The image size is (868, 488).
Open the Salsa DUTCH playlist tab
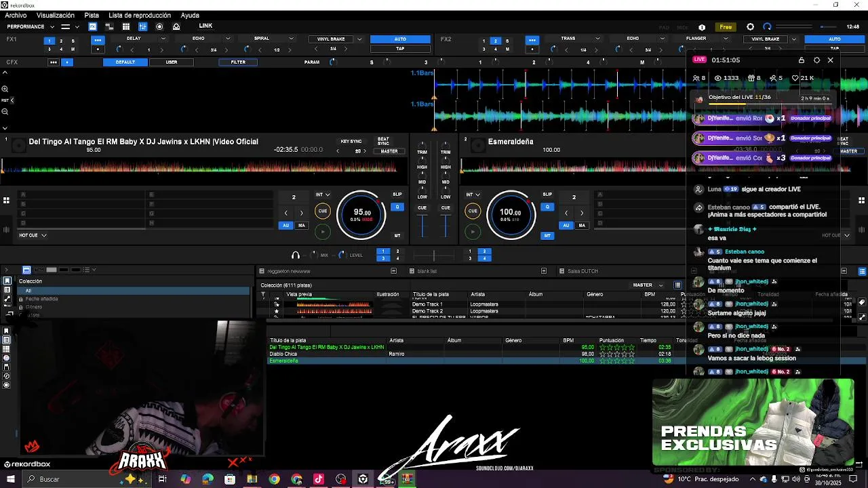583,271
